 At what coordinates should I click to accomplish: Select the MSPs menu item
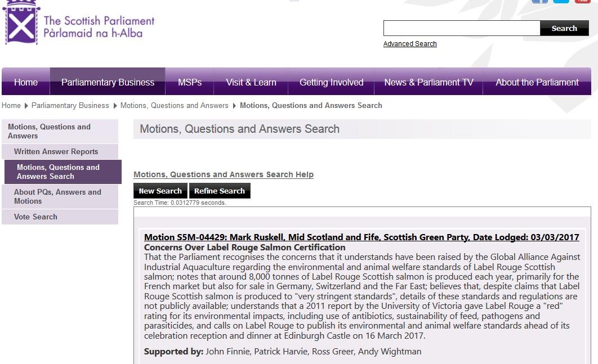click(190, 82)
